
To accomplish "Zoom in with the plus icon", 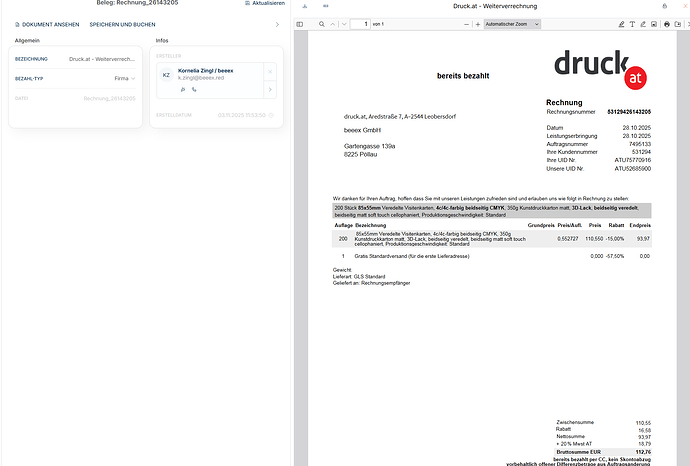I will [x=477, y=23].
